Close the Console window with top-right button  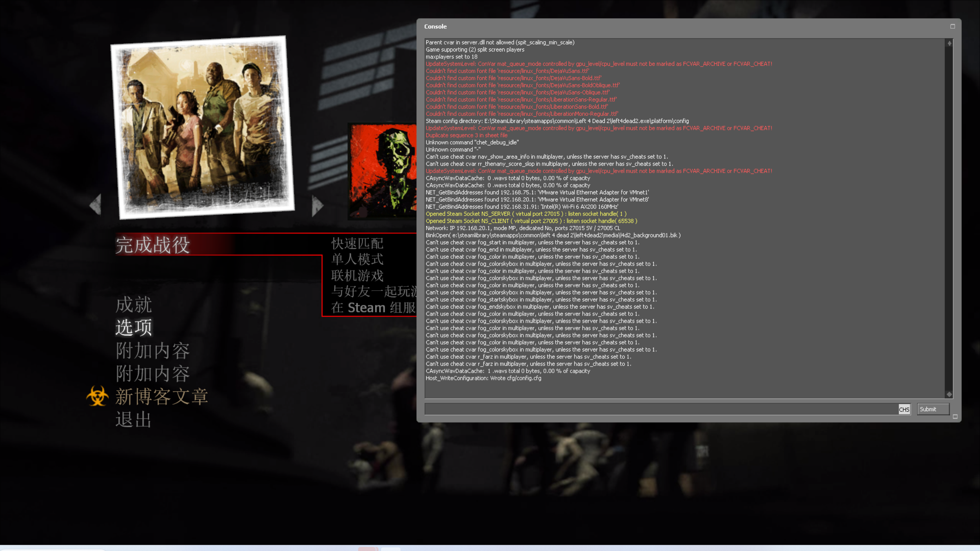coord(953,27)
